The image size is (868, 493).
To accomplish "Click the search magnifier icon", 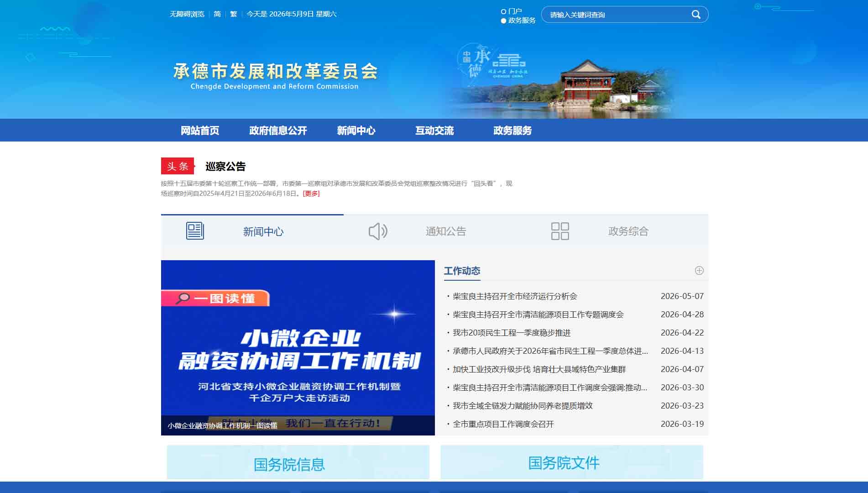I will click(x=696, y=15).
